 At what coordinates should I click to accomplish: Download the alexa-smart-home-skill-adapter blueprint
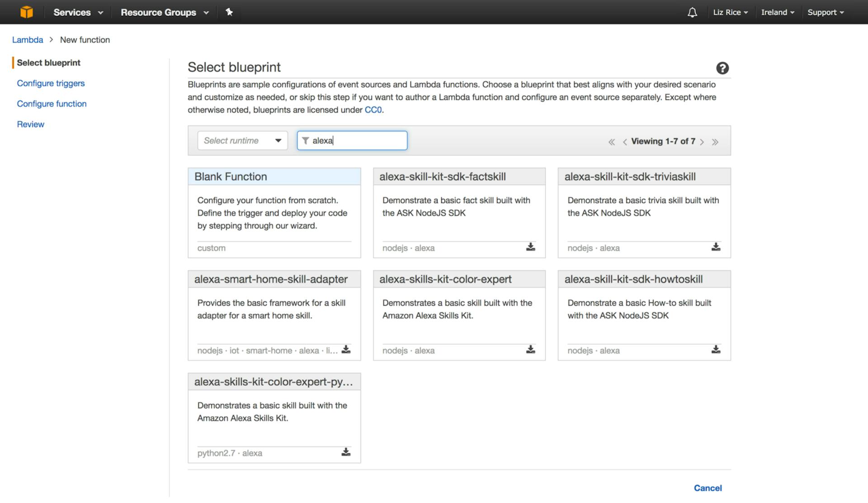[x=346, y=349]
